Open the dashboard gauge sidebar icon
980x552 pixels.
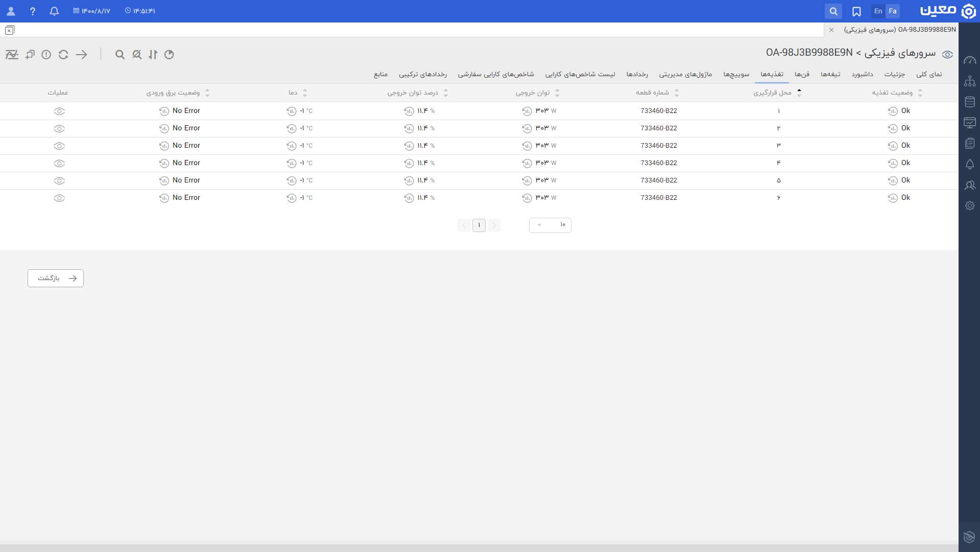click(970, 60)
